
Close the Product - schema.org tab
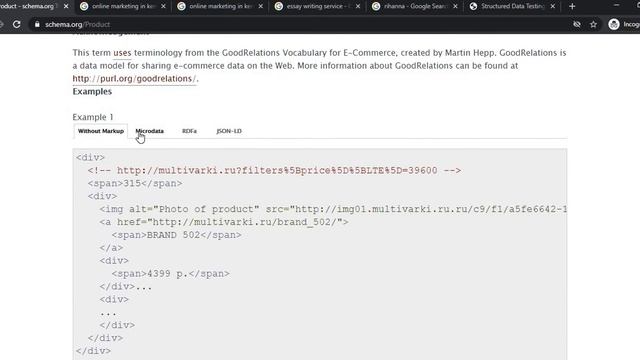click(x=66, y=6)
